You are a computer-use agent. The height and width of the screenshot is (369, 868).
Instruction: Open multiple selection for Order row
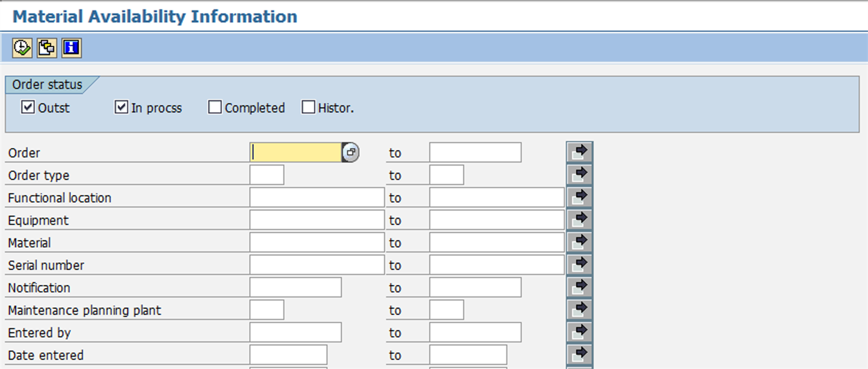point(579,153)
